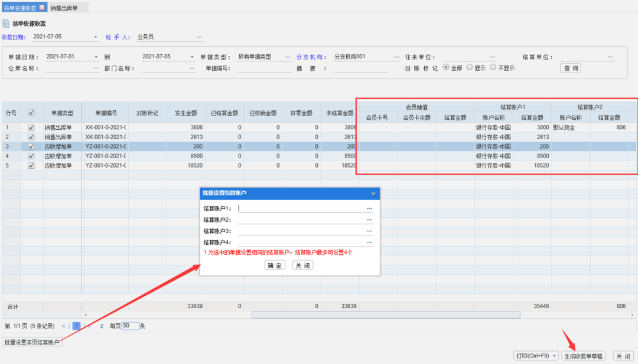
Task: Switch to the 销售出库单 tab
Action: pyautogui.click(x=64, y=8)
